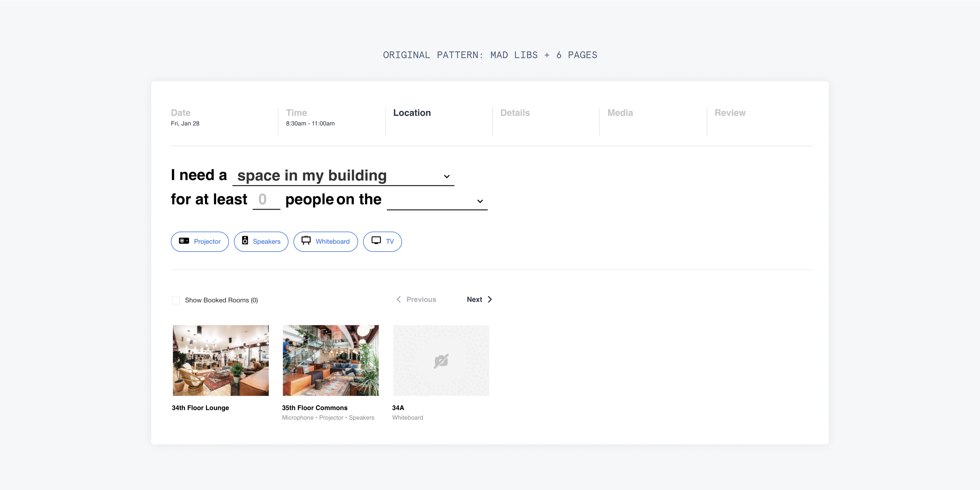The height and width of the screenshot is (490, 980).
Task: Enable Show Booked Rooms checkbox
Action: [176, 300]
